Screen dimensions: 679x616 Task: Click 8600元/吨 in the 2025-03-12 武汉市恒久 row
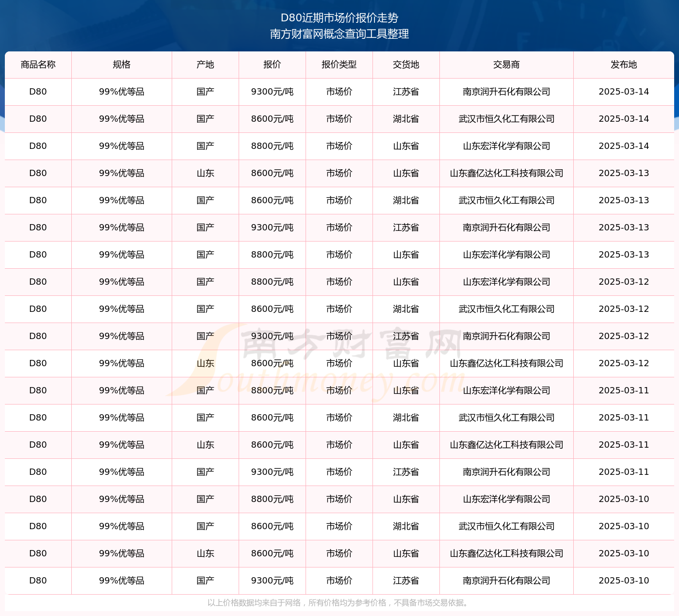click(272, 309)
